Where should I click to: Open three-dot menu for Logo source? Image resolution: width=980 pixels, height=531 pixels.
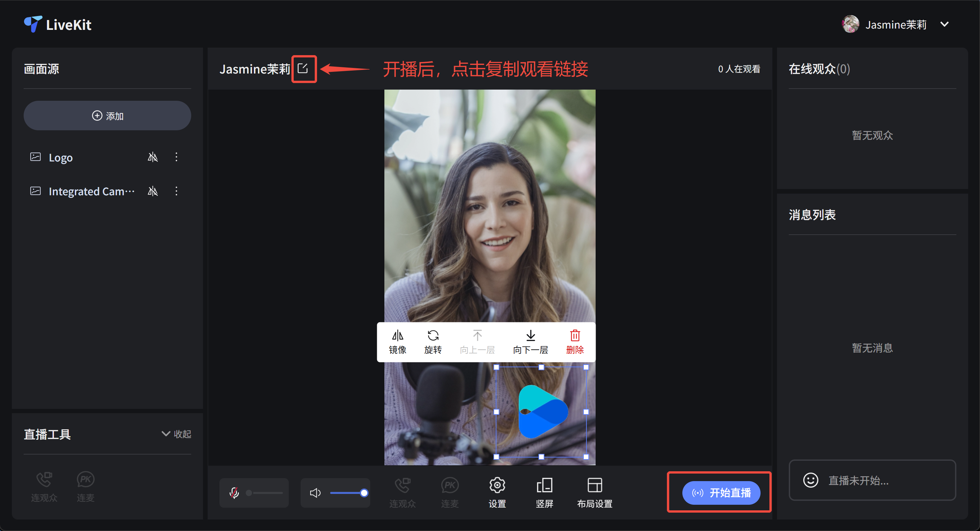pos(176,157)
